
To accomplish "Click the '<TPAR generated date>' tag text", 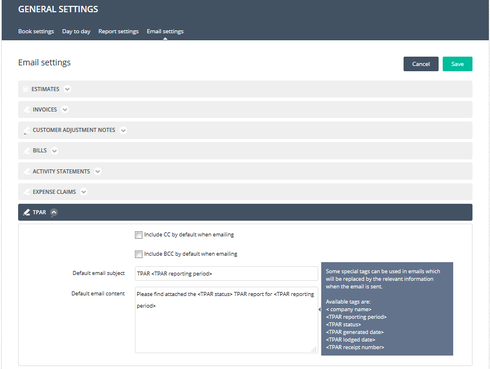I will (x=355, y=332).
